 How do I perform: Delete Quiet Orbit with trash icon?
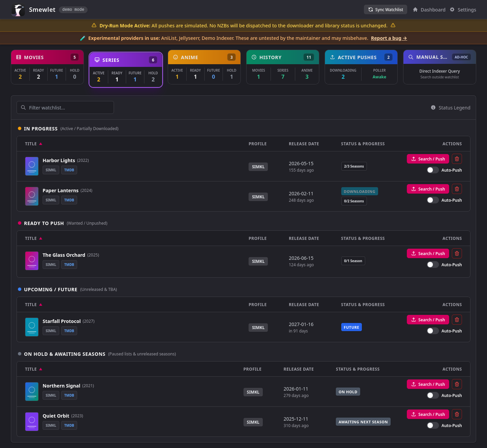(457, 414)
